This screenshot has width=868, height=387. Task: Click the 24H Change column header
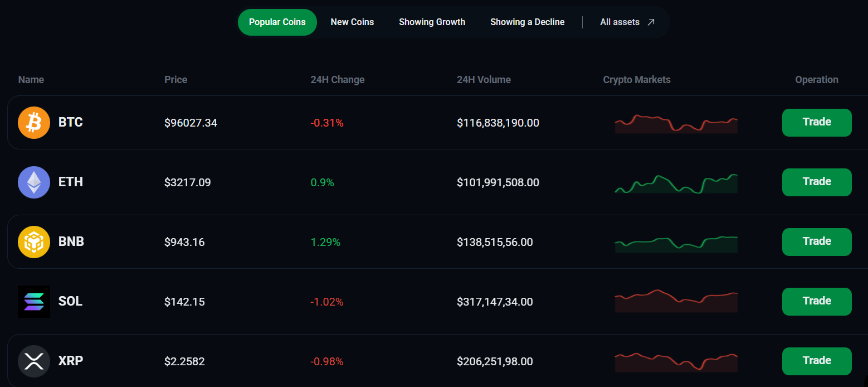(x=337, y=79)
